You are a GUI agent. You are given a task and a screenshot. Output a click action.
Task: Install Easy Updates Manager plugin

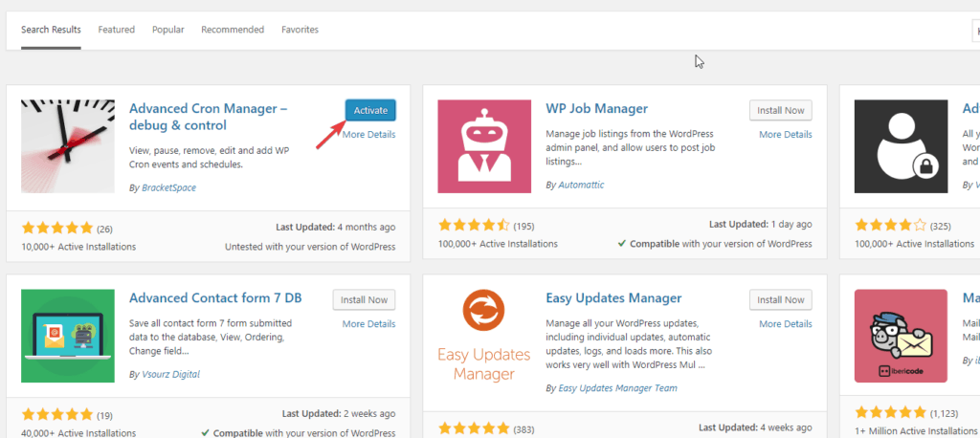tap(780, 300)
